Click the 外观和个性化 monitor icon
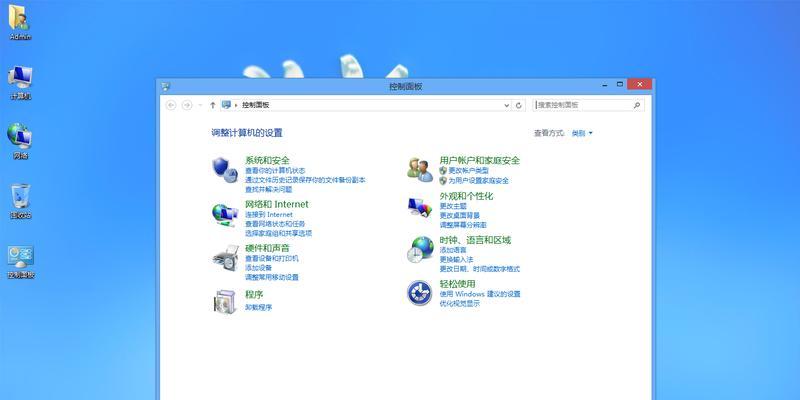Screen dimensions: 800x400 click(420, 207)
